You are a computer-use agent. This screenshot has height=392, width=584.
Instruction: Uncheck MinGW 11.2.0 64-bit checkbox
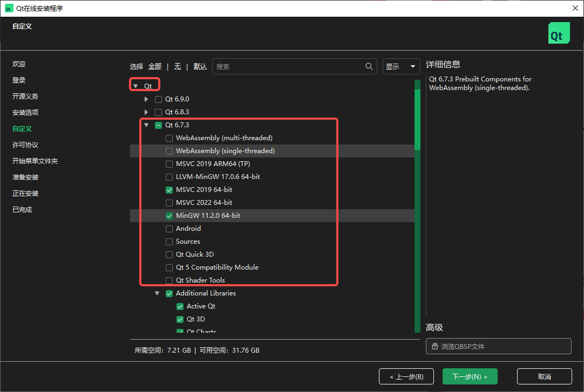[169, 216]
